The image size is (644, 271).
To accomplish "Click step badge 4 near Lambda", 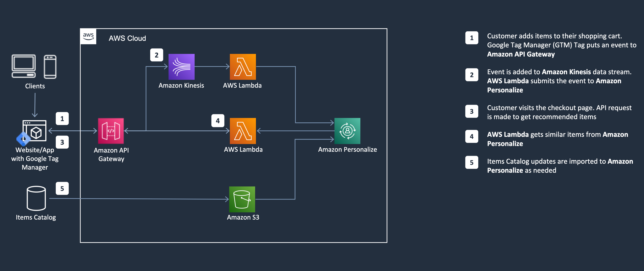I will (x=218, y=121).
